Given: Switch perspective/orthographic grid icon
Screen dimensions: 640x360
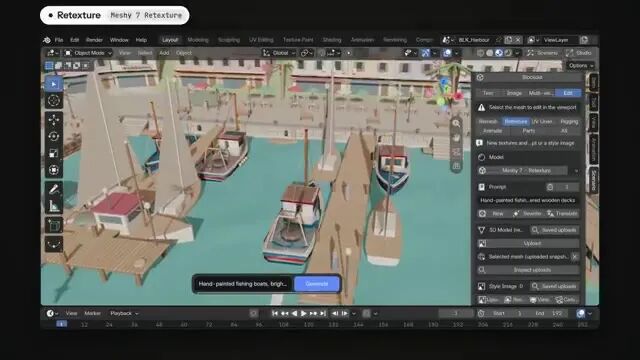Looking at the screenshot, I should tap(456, 166).
